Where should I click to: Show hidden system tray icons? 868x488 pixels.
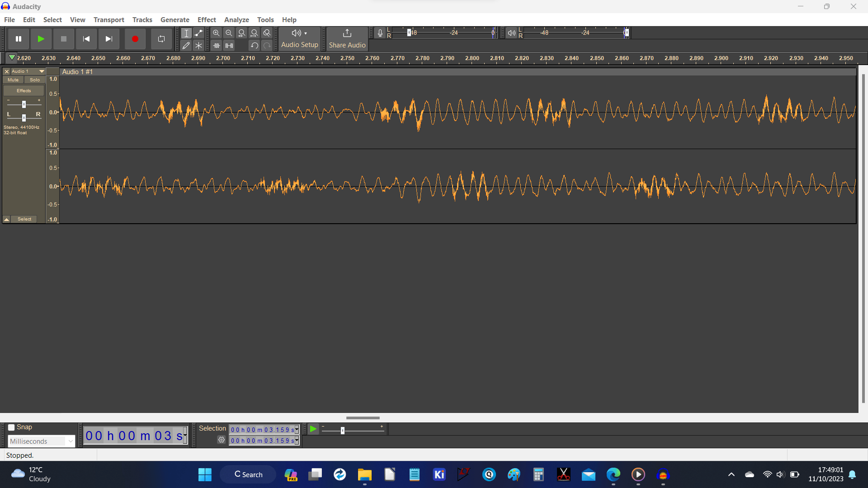point(731,474)
